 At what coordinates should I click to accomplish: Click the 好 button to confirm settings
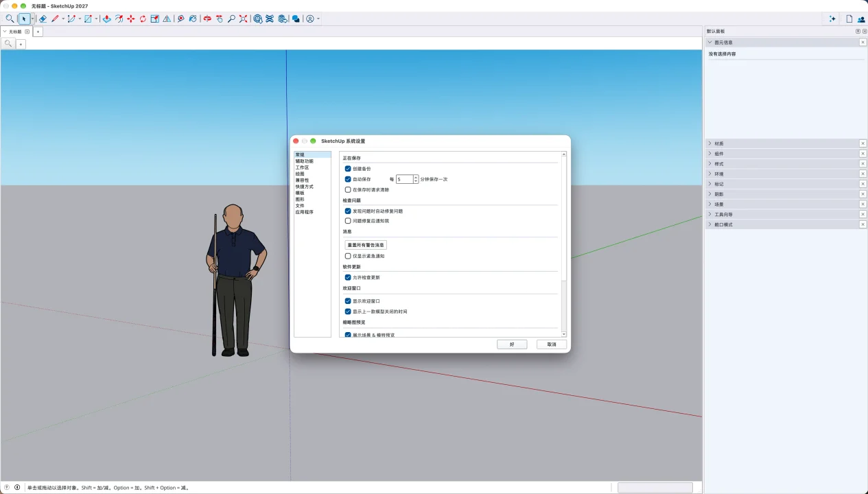point(512,344)
